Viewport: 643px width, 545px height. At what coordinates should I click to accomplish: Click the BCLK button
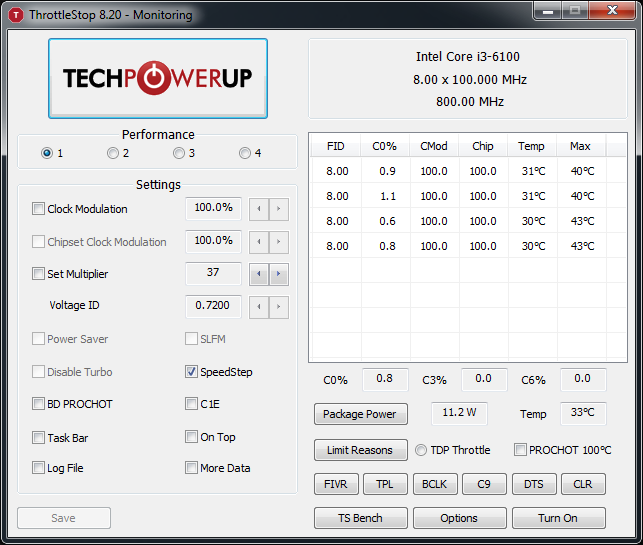[435, 484]
